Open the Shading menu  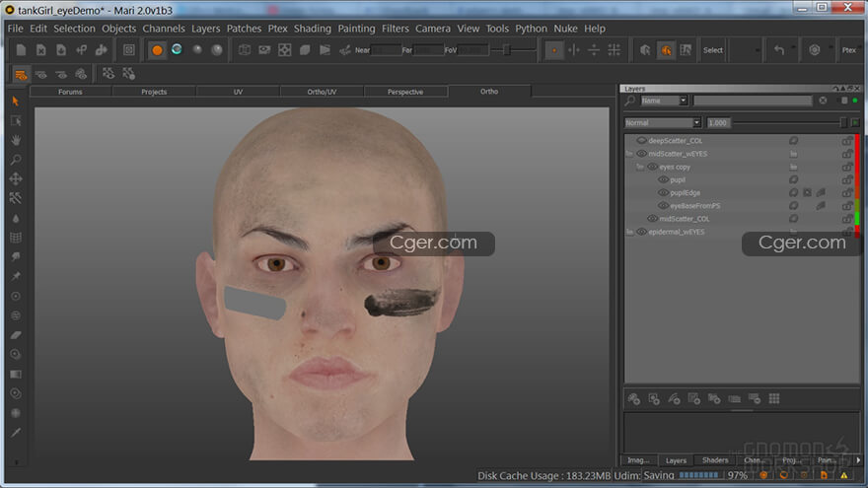coord(313,29)
